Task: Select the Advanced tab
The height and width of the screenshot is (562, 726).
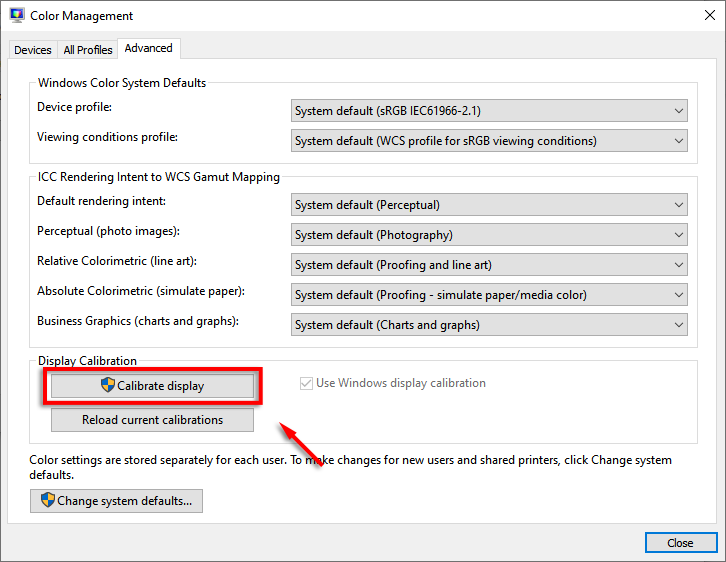Action: (x=148, y=48)
